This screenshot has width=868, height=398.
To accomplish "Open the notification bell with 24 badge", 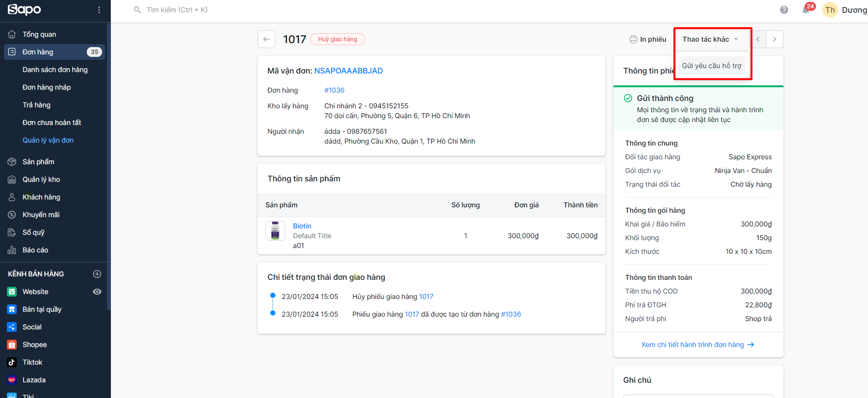I will pos(806,10).
